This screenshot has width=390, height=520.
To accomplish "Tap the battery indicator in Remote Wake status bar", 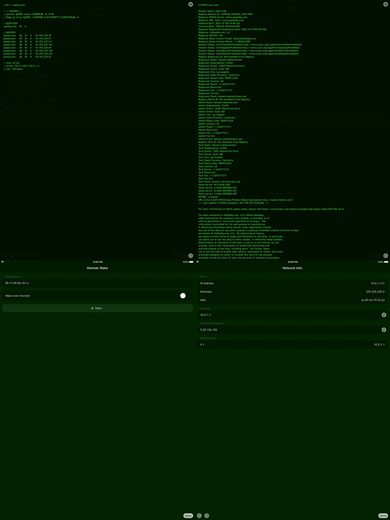I will [x=191, y=262].
